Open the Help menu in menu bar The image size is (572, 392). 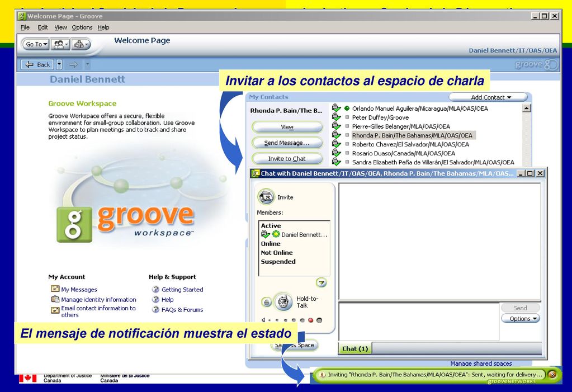click(103, 27)
